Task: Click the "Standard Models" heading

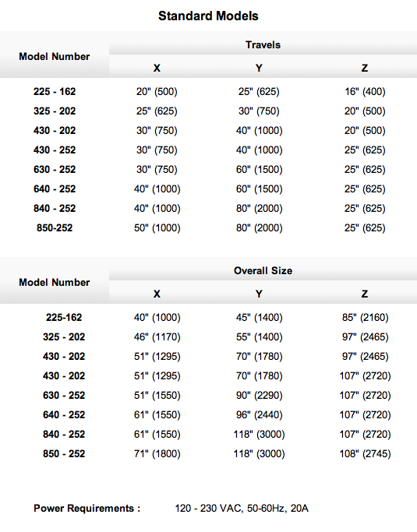Action: (208, 16)
